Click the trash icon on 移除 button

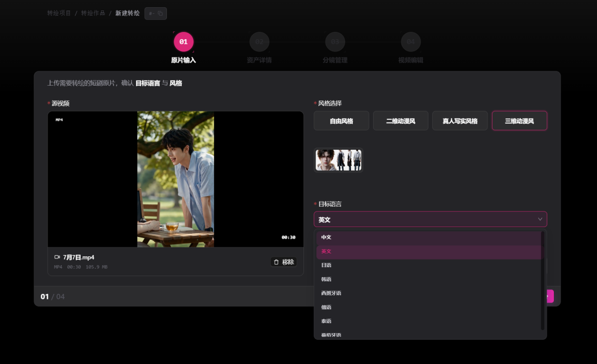(276, 262)
